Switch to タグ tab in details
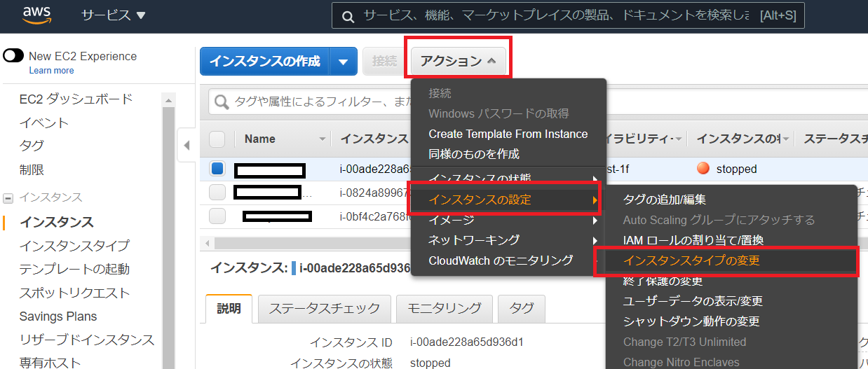This screenshot has height=369, width=868. tap(522, 308)
